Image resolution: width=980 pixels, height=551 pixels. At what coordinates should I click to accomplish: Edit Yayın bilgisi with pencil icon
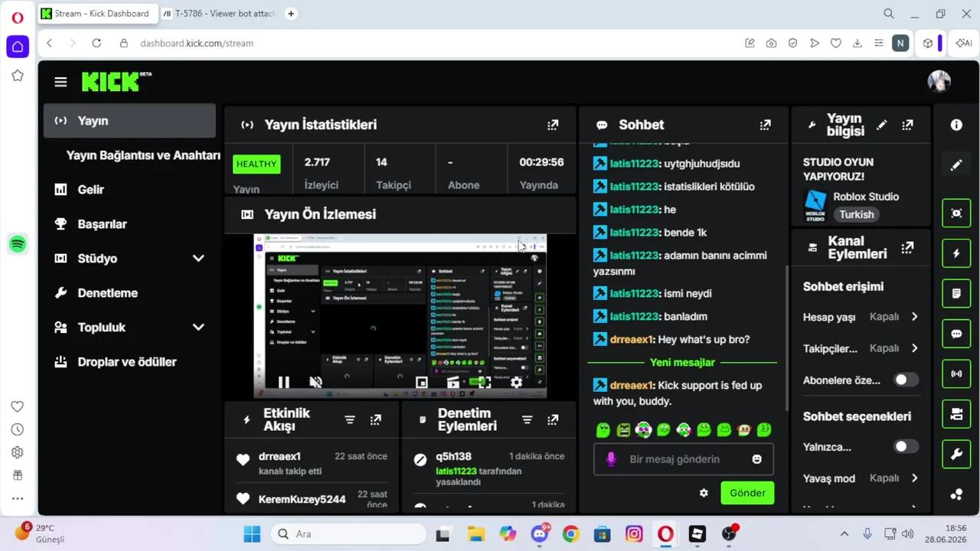coord(882,125)
